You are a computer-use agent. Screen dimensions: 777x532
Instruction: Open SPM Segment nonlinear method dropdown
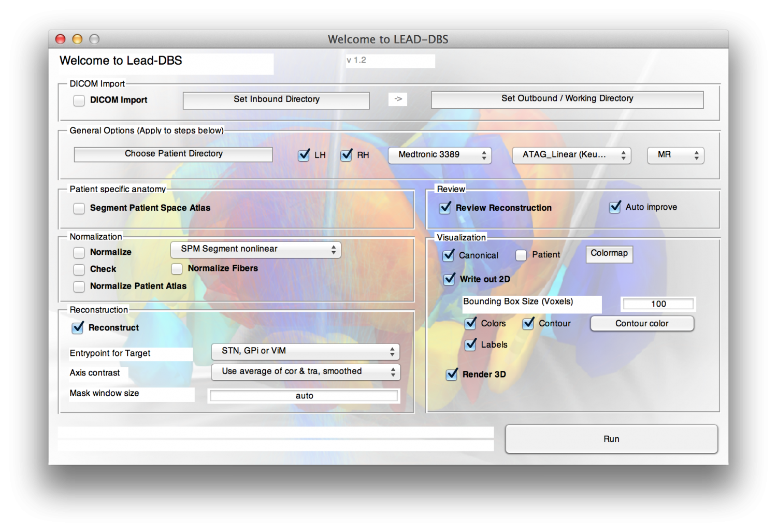(x=255, y=250)
